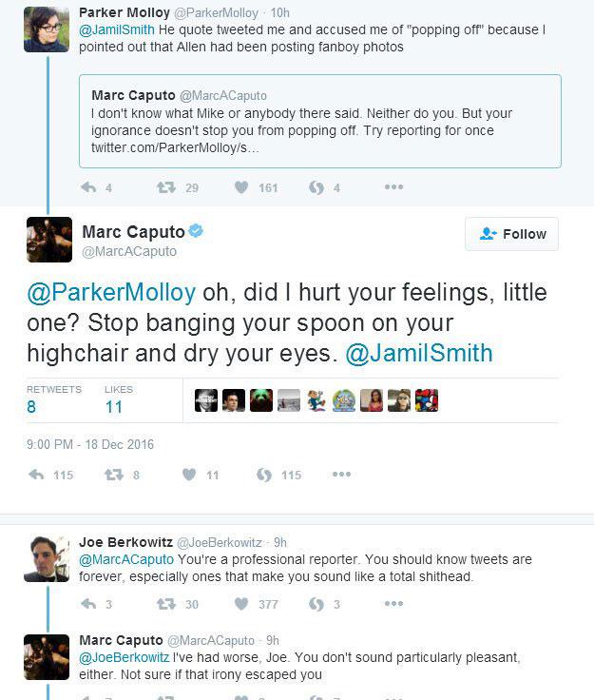Open @ParkerMolloy mention in main tweet
The width and height of the screenshot is (594, 700).
pos(110,293)
